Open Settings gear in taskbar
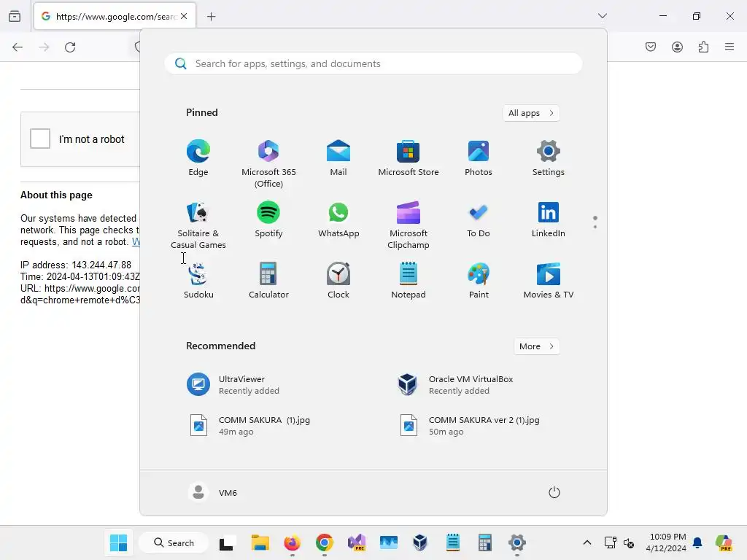The width and height of the screenshot is (747, 560). click(516, 542)
